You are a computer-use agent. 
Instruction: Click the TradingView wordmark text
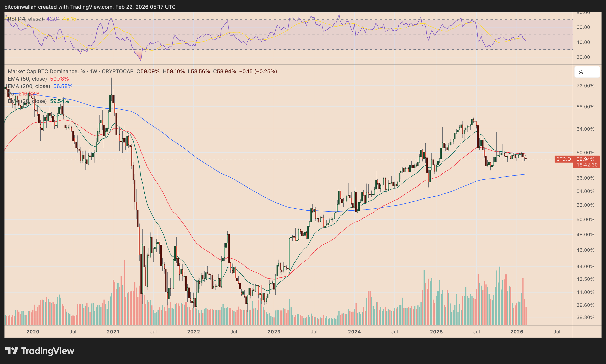[48, 351]
